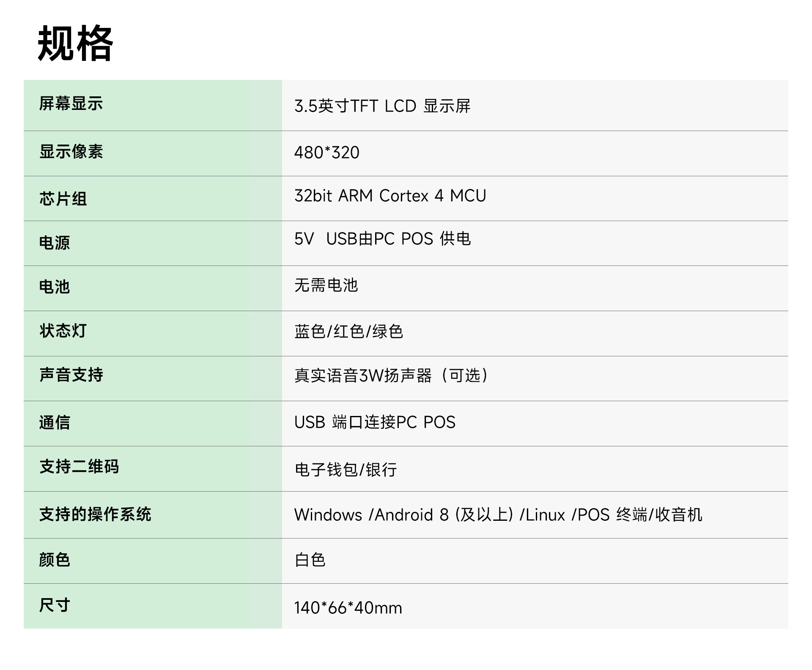This screenshot has height=670, width=812.
Task: Select the 声音支持 label
Action: [71, 375]
